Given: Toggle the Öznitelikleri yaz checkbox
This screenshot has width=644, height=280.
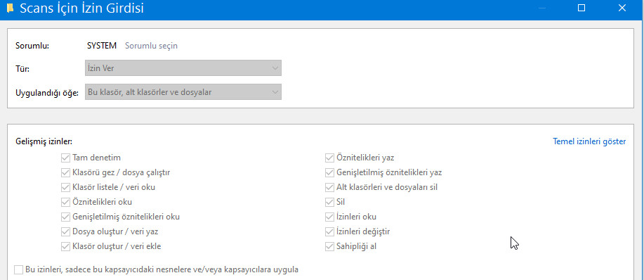Looking at the screenshot, I should pos(329,158).
